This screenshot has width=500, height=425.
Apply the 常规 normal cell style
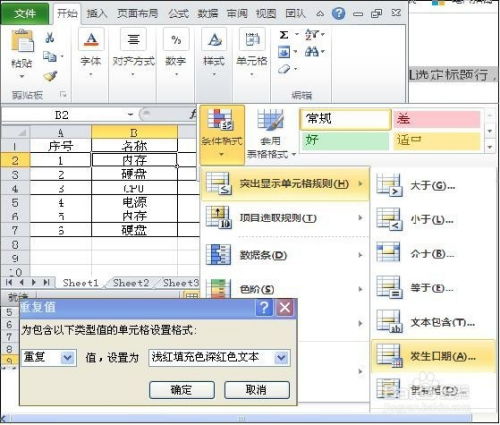tap(345, 119)
